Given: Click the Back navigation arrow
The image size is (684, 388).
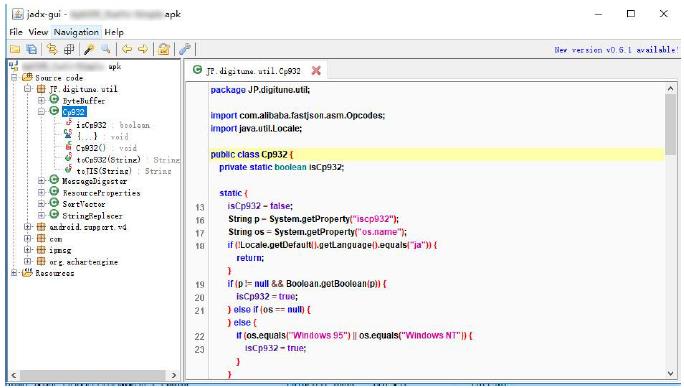Looking at the screenshot, I should click(127, 49).
